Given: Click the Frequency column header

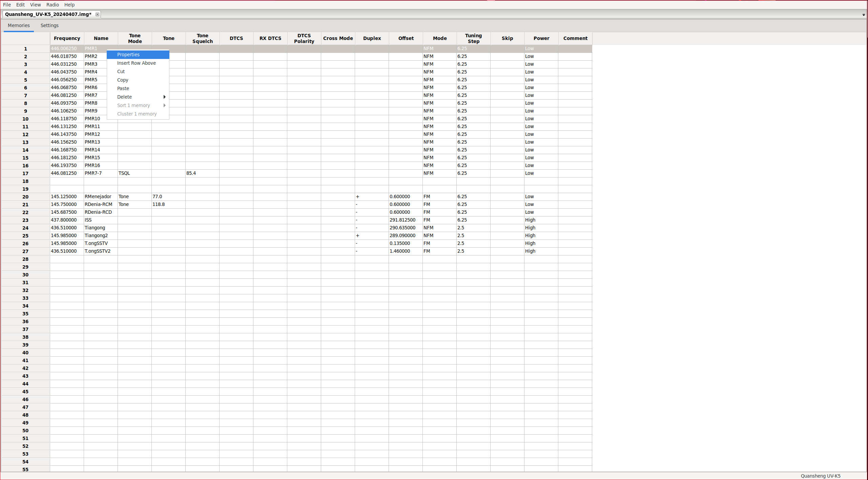Looking at the screenshot, I should pyautogui.click(x=67, y=38).
